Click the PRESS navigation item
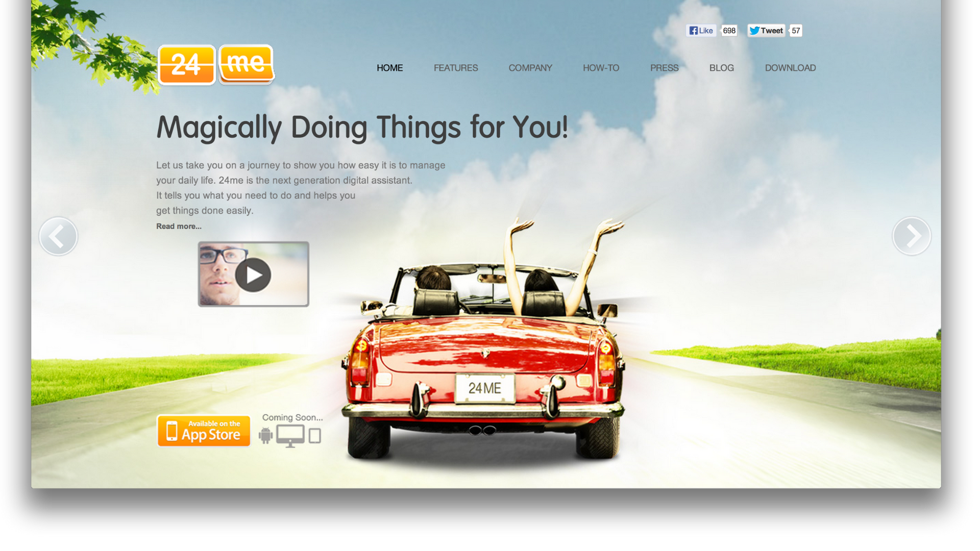This screenshot has width=980, height=551. coord(664,67)
